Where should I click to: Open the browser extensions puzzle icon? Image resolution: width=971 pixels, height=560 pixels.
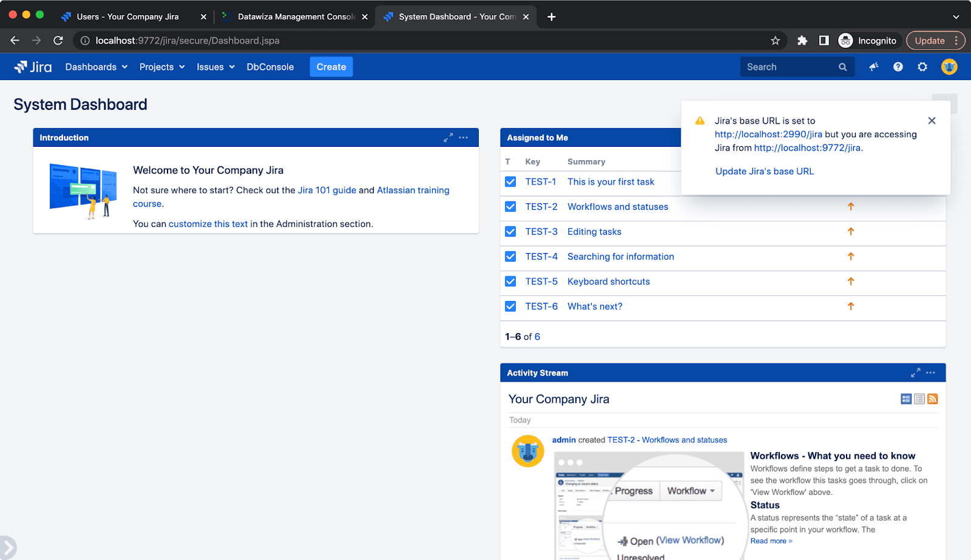pyautogui.click(x=802, y=41)
